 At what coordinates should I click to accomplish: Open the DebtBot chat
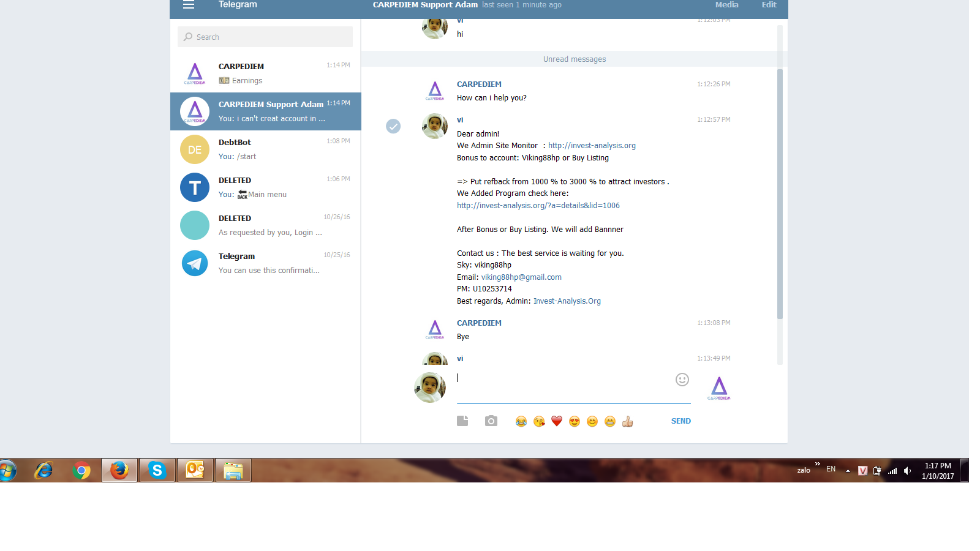click(x=266, y=149)
